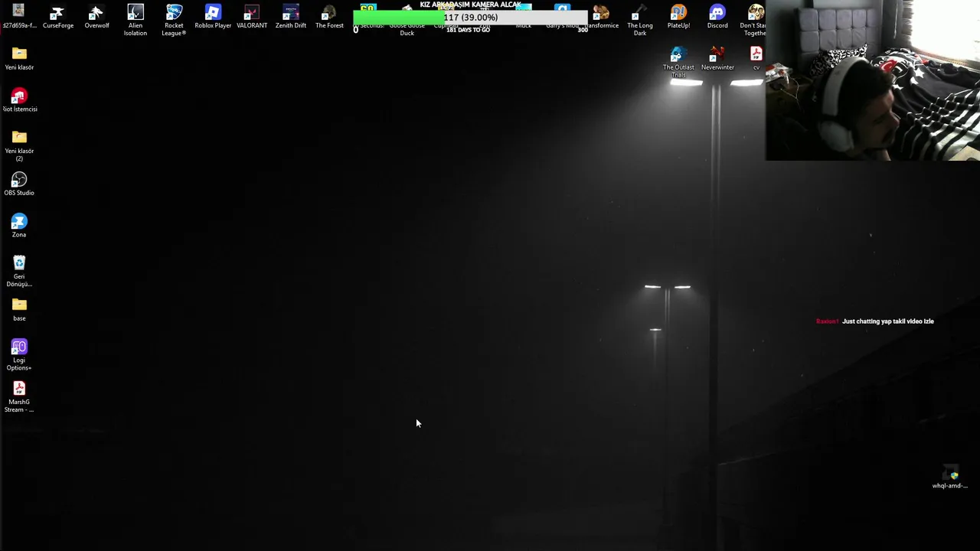Launch Roblox Player from the desktop
The height and width of the screenshot is (551, 980).
click(213, 17)
